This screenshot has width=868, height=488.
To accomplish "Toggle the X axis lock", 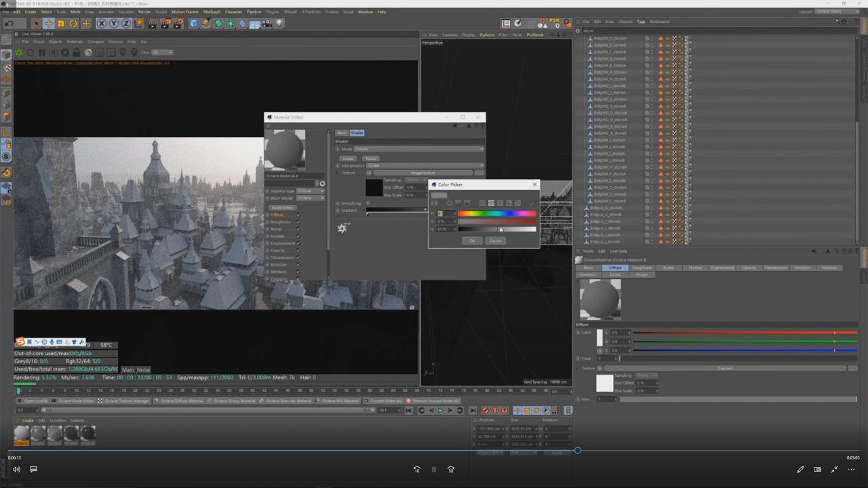I will pyautogui.click(x=102, y=24).
